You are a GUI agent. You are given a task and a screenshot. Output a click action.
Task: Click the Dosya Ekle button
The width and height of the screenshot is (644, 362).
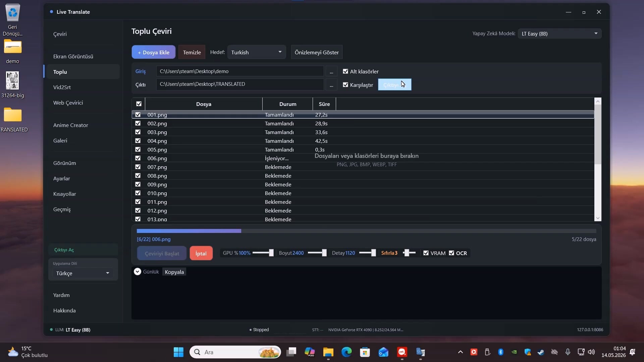(x=154, y=52)
